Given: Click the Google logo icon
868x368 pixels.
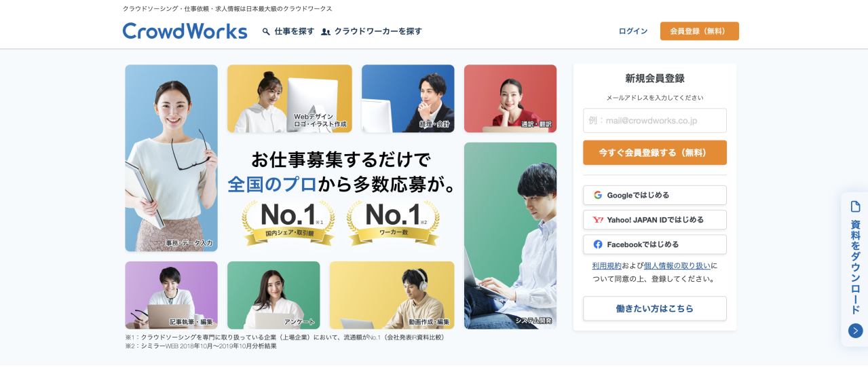Looking at the screenshot, I should click(x=598, y=195).
